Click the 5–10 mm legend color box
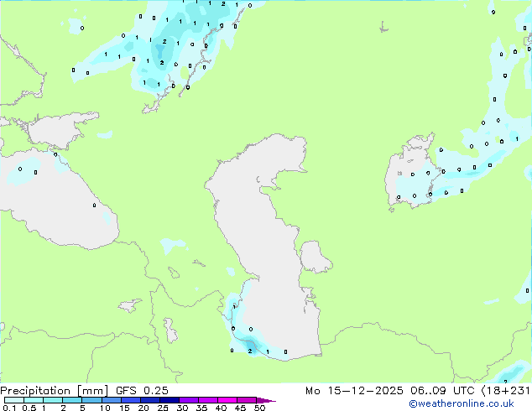Screen dimensions: 532x411 [91, 400]
